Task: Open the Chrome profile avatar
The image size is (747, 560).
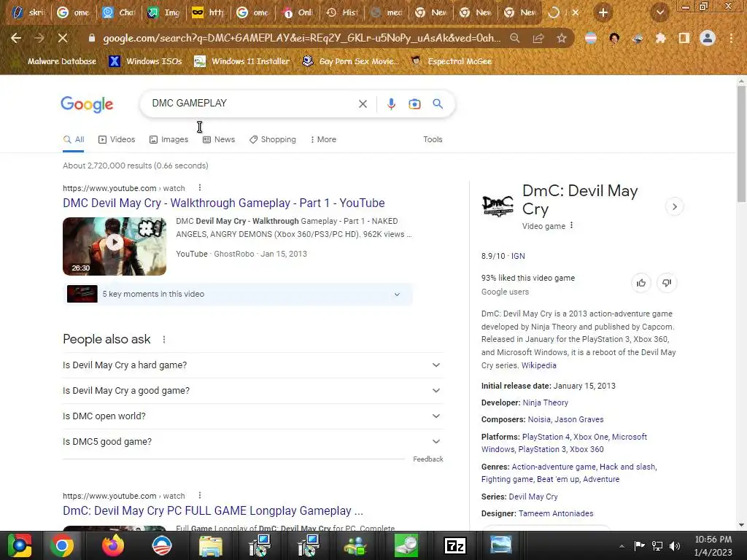Action: click(x=708, y=38)
